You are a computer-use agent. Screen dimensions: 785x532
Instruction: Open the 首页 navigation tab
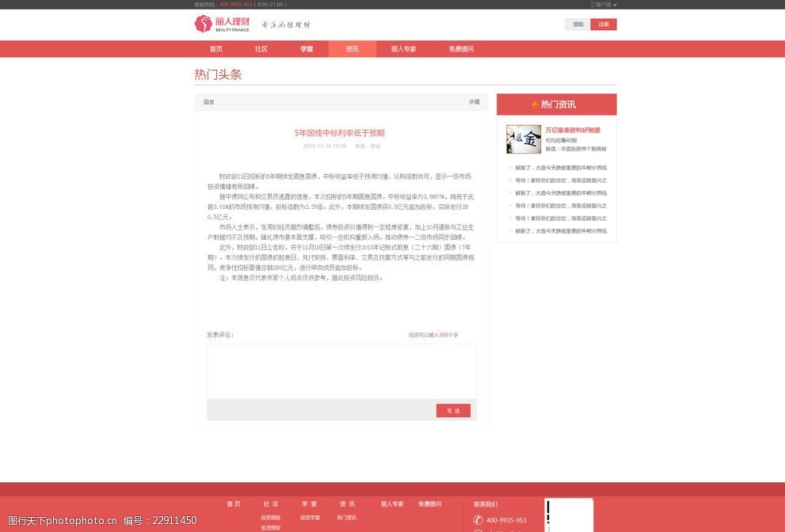click(215, 49)
